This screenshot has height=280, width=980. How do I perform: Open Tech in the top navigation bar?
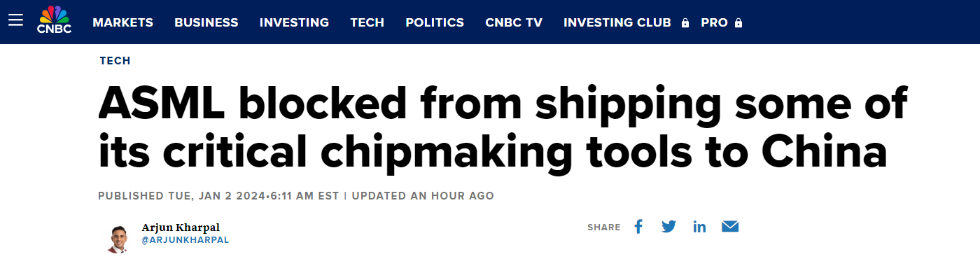(367, 22)
